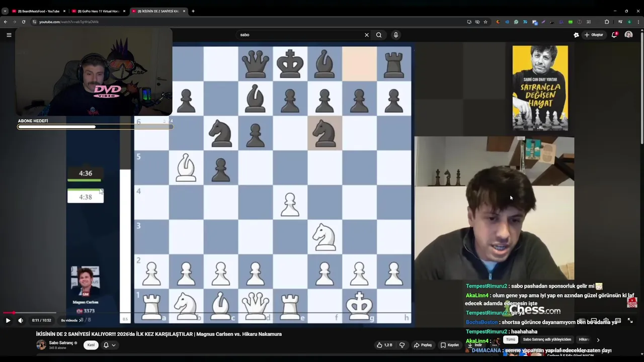Click the YouTube premium badge icon left of Oluştur
644x362 pixels.
click(x=576, y=35)
